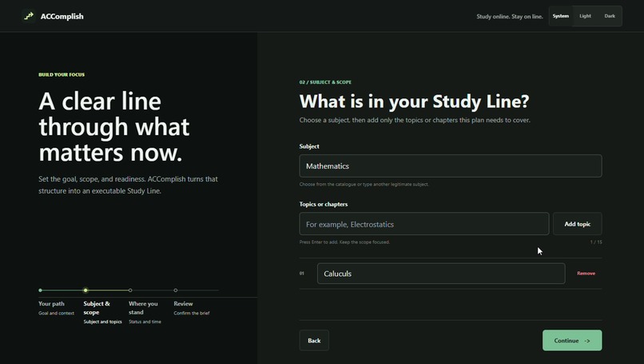Go to the Review step

(x=192, y=308)
